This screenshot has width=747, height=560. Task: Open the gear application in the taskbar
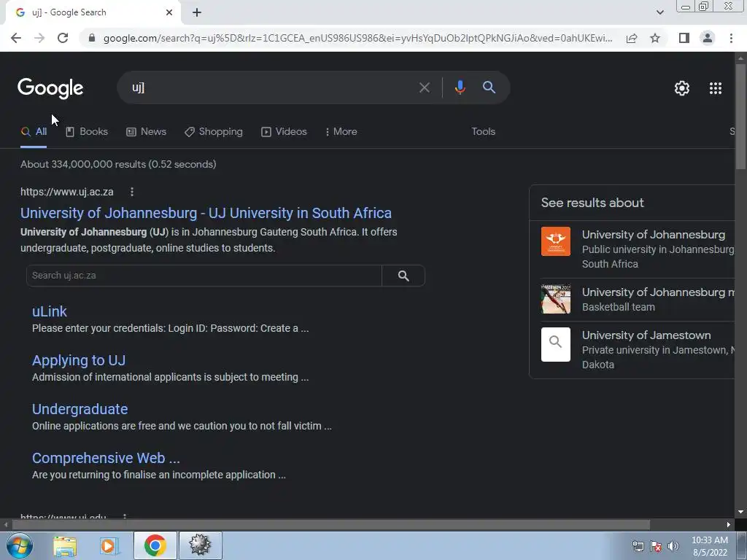tap(200, 545)
